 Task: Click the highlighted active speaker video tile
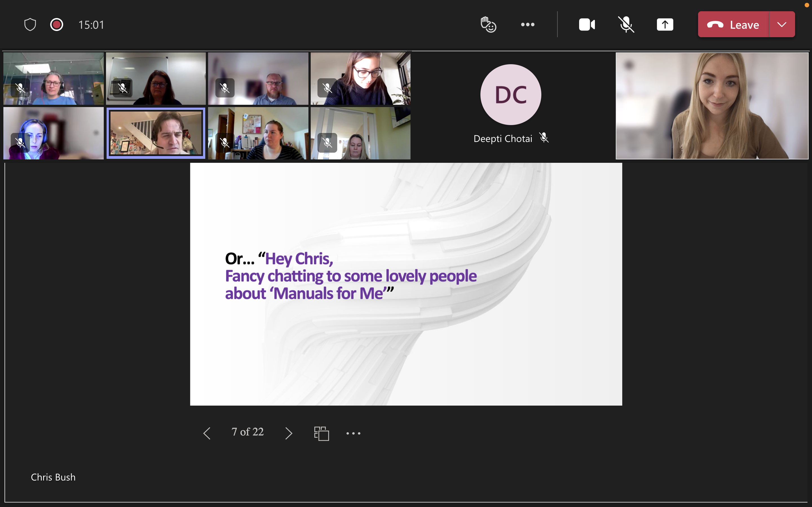[156, 133]
